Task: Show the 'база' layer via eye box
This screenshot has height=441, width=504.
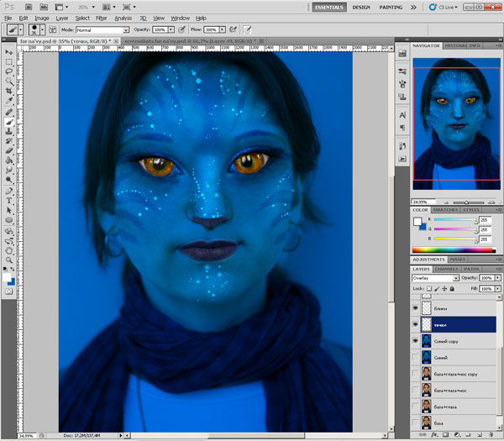Action: [x=416, y=422]
